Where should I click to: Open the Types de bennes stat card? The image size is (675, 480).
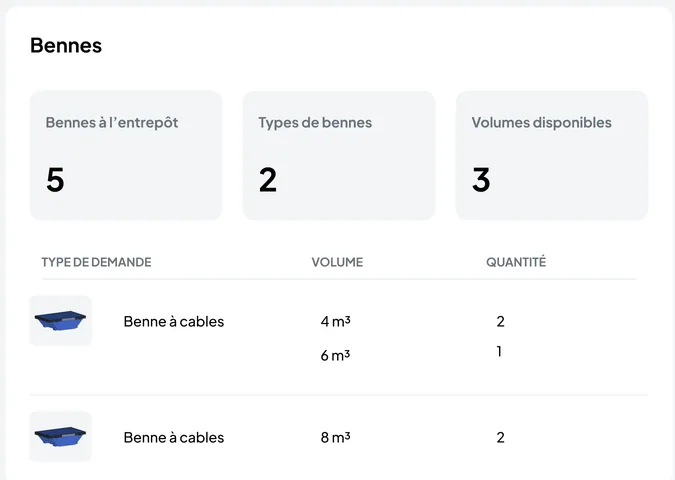(339, 155)
